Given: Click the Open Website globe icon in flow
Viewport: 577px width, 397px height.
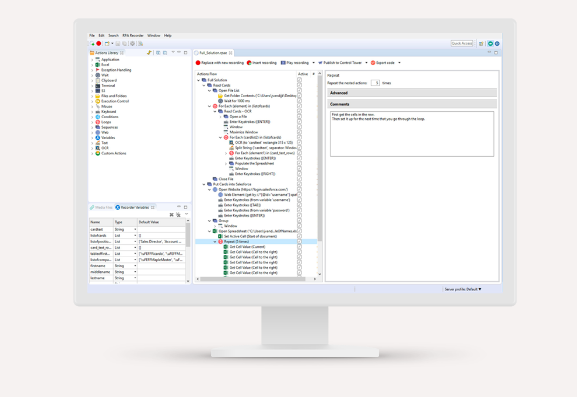Looking at the screenshot, I should tap(215, 189).
